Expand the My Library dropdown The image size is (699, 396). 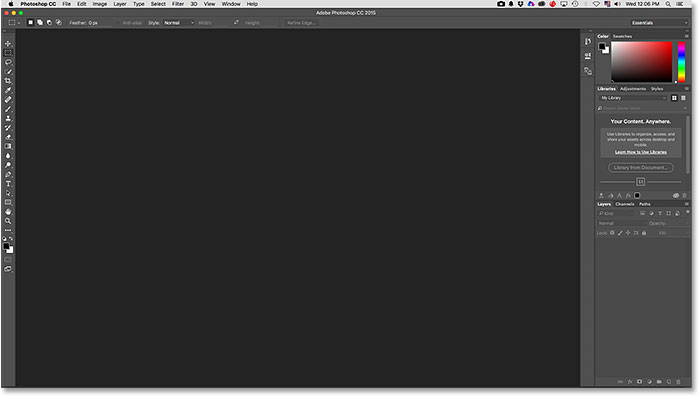coord(633,98)
